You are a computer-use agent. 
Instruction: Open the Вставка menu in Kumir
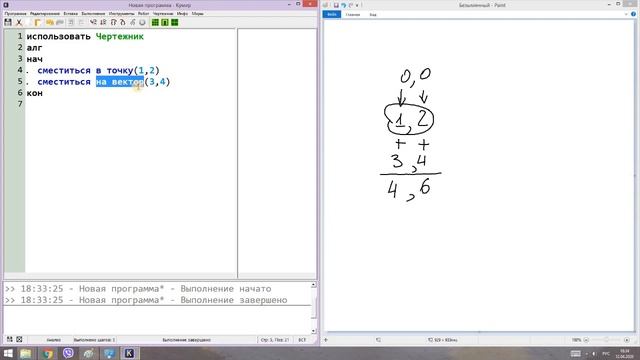click(x=71, y=13)
